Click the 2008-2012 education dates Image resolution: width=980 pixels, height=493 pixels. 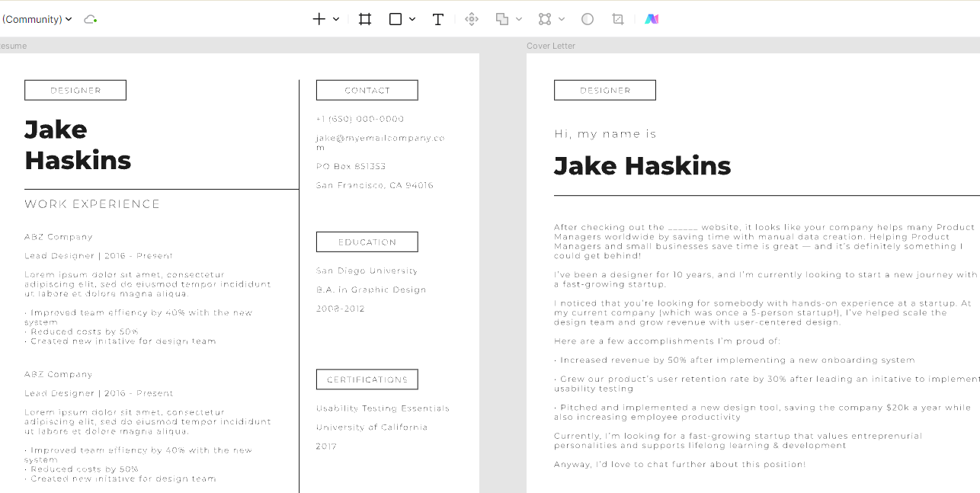(x=341, y=309)
